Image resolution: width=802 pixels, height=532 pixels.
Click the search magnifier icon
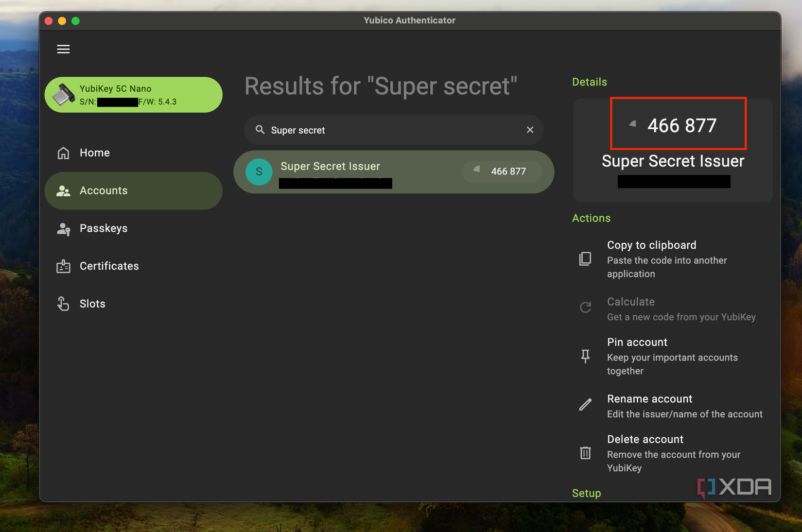[260, 130]
